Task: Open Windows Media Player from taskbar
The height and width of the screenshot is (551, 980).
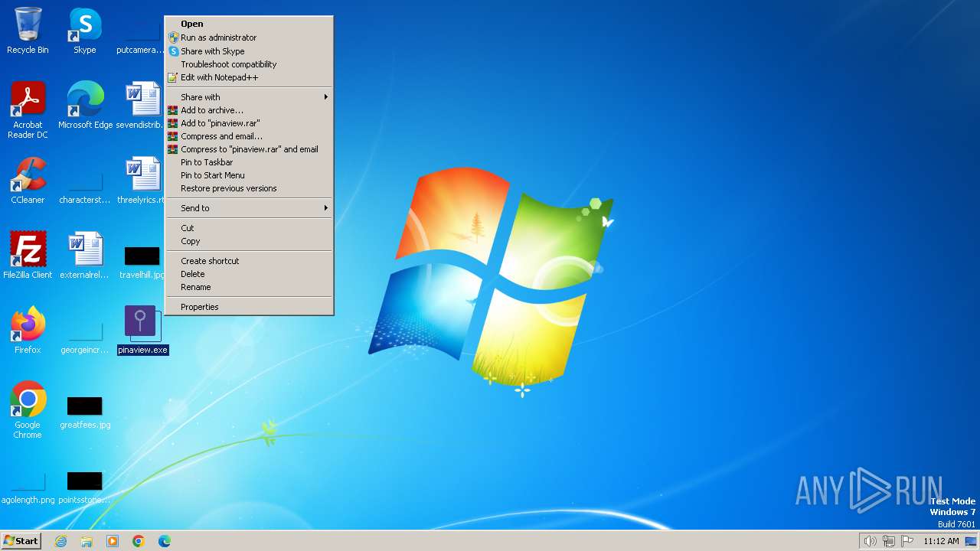Action: click(113, 541)
